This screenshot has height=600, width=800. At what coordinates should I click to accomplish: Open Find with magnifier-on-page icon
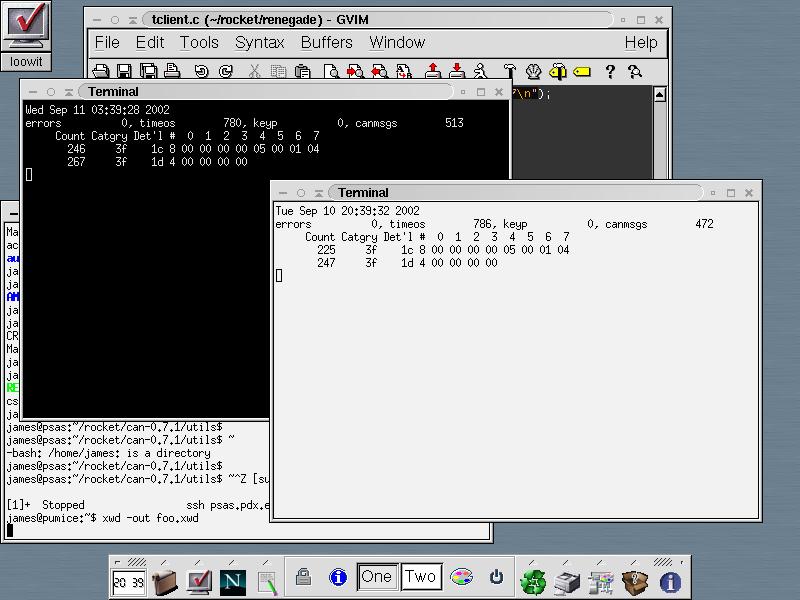[331, 71]
